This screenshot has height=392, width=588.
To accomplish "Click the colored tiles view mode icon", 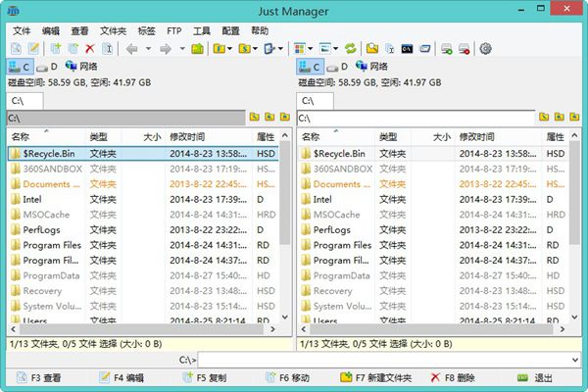I will pyautogui.click(x=299, y=48).
